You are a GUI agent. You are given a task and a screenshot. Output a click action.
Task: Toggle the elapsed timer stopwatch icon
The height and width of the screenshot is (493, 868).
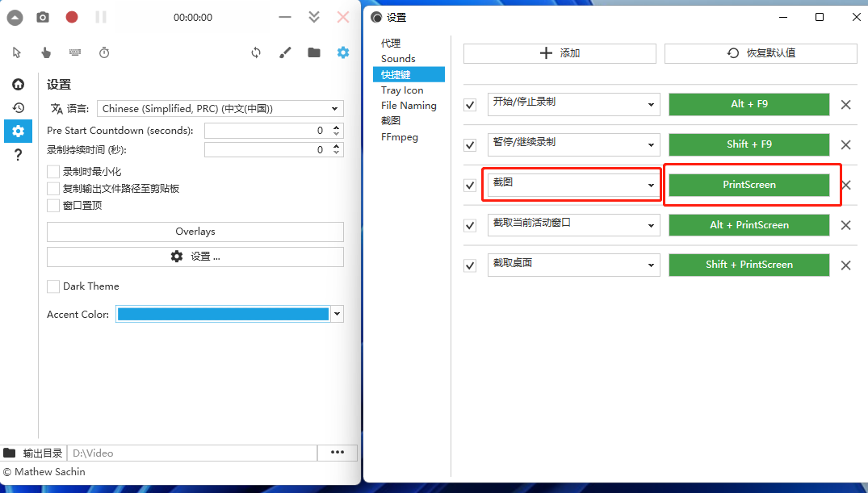coord(104,52)
